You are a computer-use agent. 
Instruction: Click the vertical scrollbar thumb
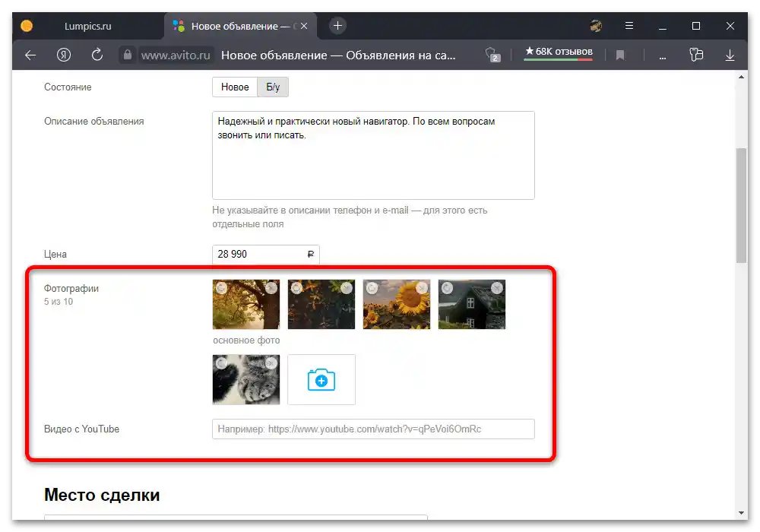(x=741, y=205)
